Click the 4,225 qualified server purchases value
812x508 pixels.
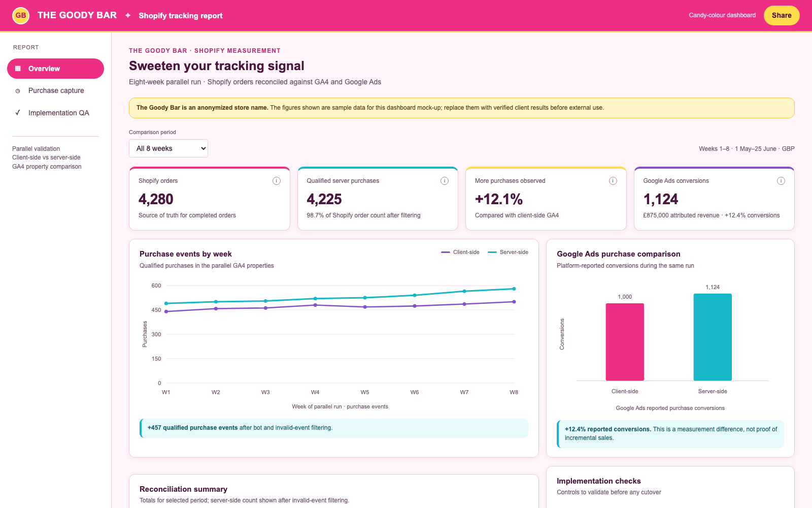(324, 199)
